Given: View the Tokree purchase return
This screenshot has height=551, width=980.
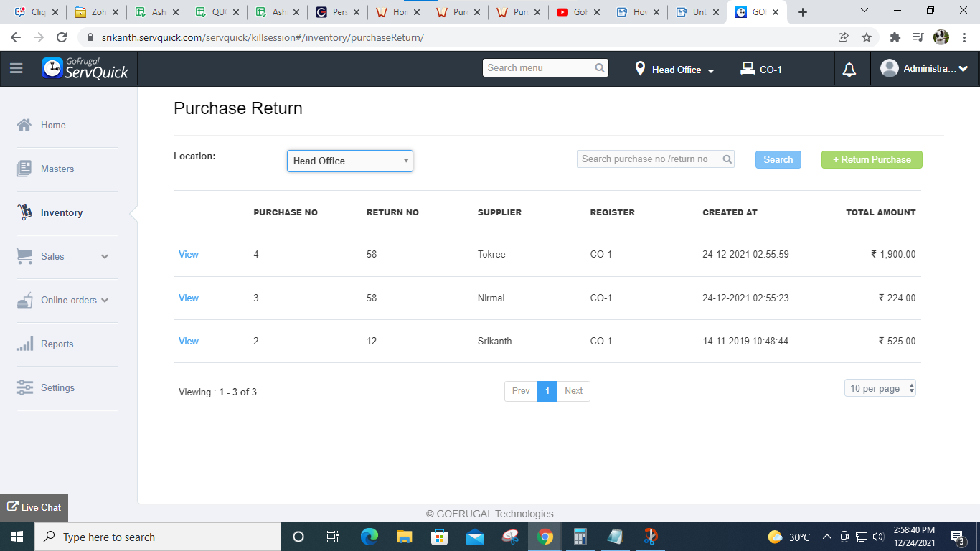Looking at the screenshot, I should pos(189,255).
